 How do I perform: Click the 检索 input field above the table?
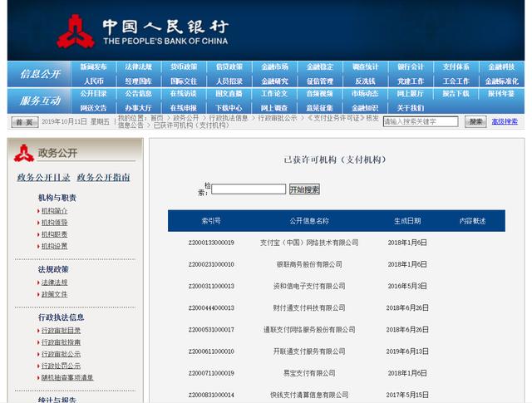point(249,189)
